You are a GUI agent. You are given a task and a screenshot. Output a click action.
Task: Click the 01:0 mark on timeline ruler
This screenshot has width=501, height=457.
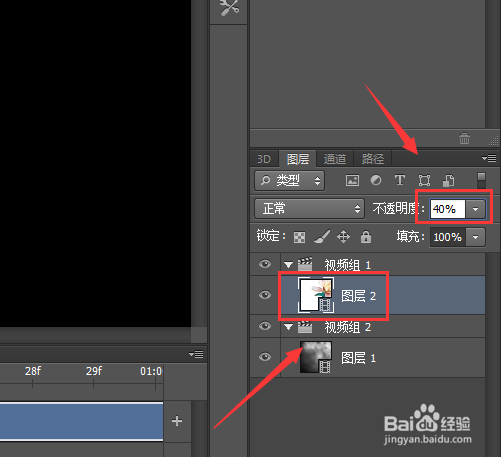point(151,371)
